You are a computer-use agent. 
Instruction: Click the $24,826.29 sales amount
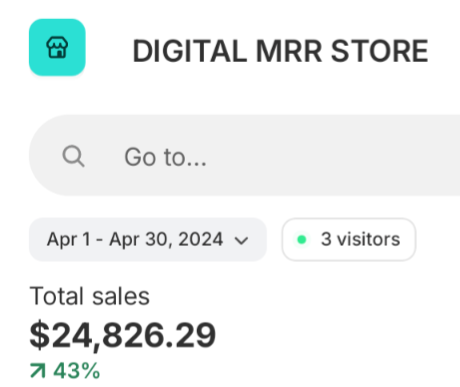coord(123,335)
